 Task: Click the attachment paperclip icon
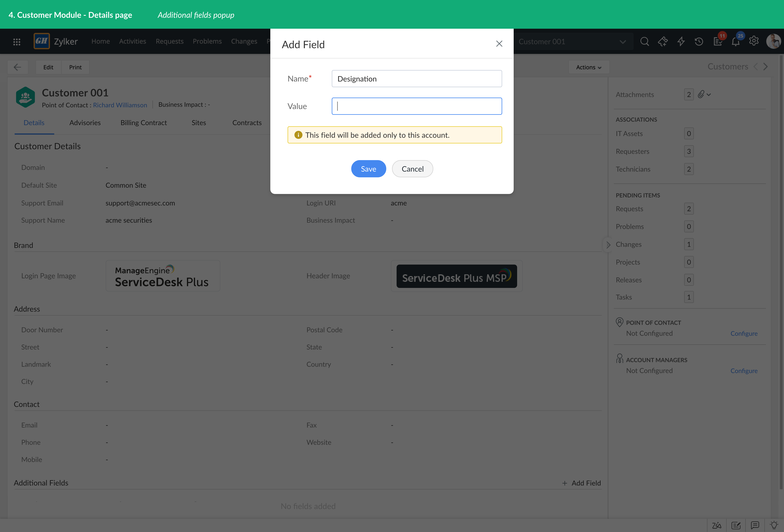point(701,94)
